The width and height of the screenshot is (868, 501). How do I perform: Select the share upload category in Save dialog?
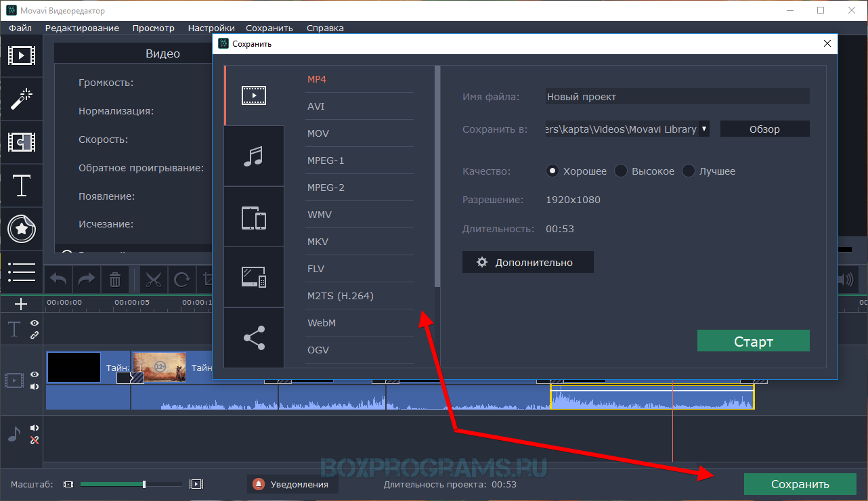click(x=254, y=338)
